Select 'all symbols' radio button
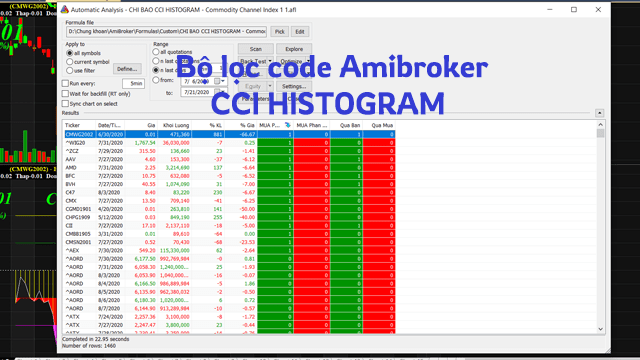This screenshot has height=360, width=640. (69, 53)
